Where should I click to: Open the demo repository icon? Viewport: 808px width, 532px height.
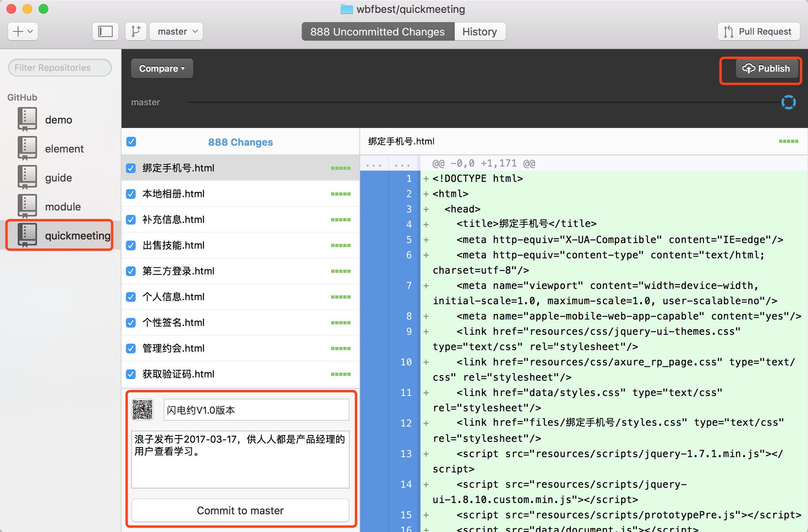click(x=27, y=120)
